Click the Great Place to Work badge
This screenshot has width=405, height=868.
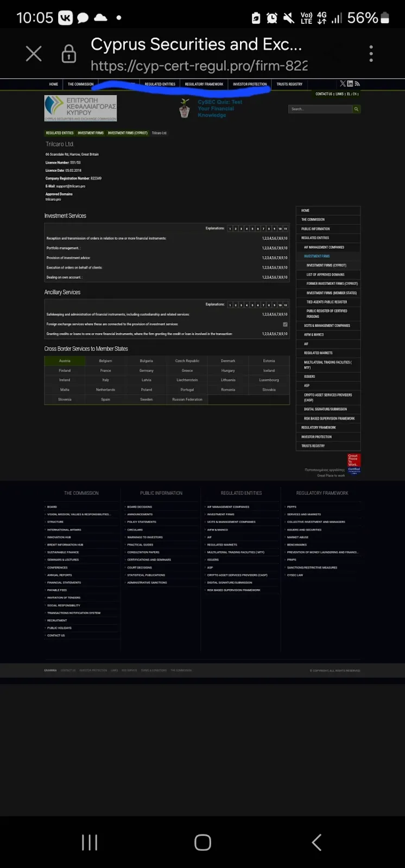coord(354,464)
